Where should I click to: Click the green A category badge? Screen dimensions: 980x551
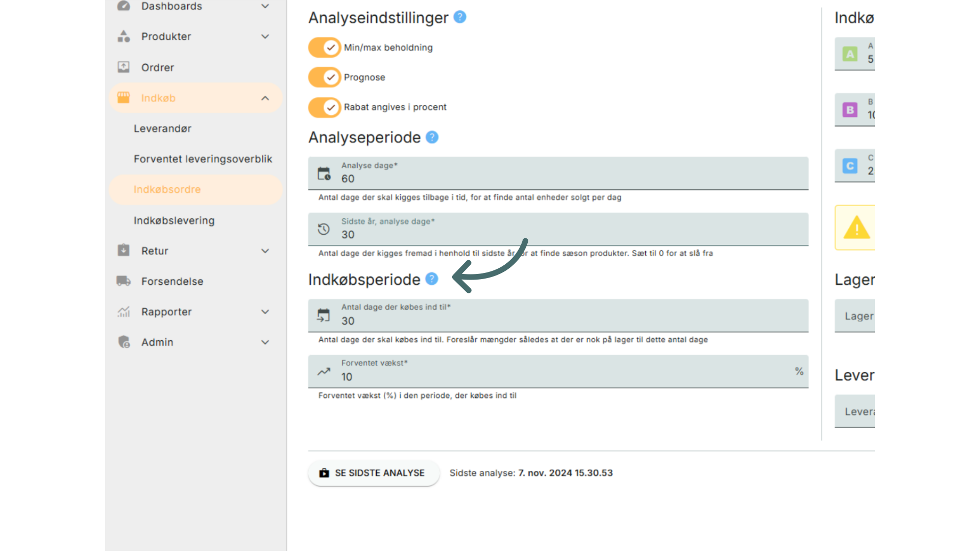[x=850, y=54]
